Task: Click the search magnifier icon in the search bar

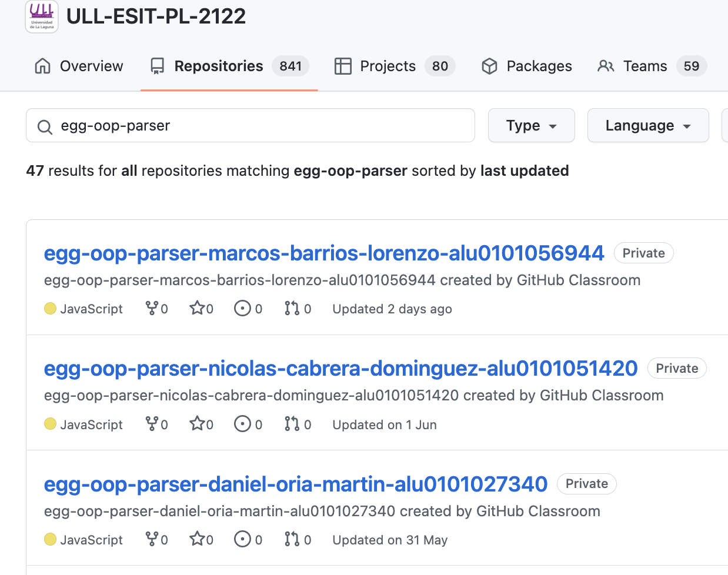Action: pyautogui.click(x=45, y=125)
